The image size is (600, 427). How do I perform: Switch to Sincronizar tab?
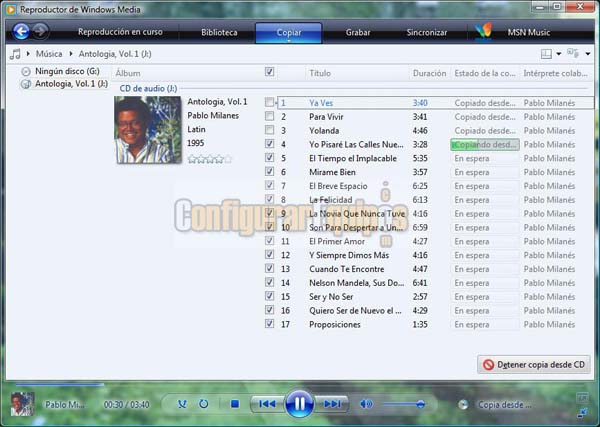tap(427, 33)
